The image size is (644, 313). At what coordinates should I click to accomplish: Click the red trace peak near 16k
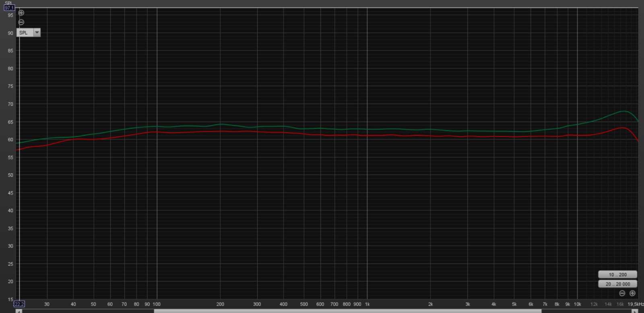(x=622, y=128)
